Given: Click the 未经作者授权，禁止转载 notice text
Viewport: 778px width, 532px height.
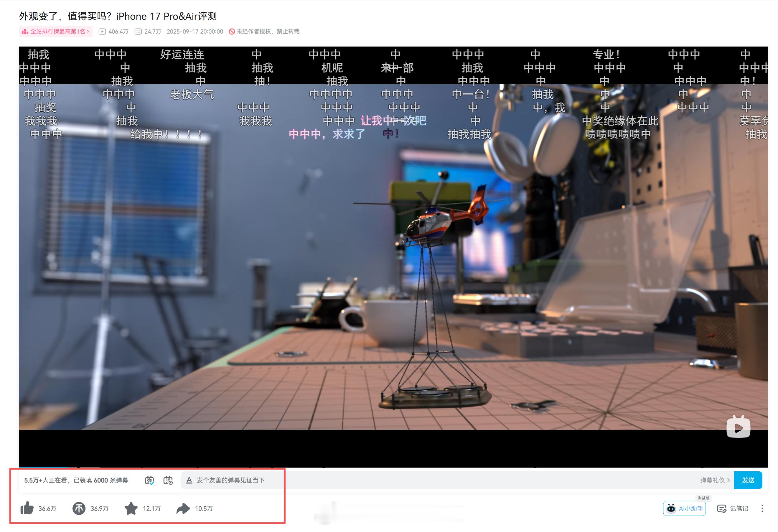Looking at the screenshot, I should [268, 32].
